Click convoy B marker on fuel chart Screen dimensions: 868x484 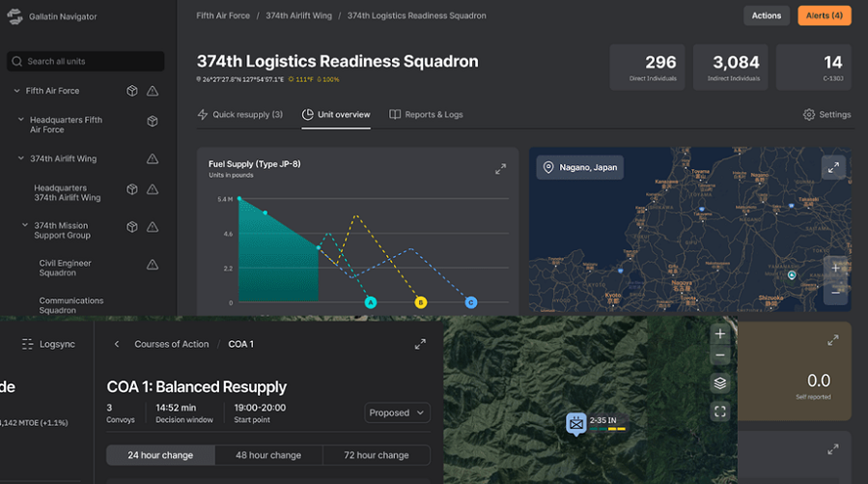(421, 302)
